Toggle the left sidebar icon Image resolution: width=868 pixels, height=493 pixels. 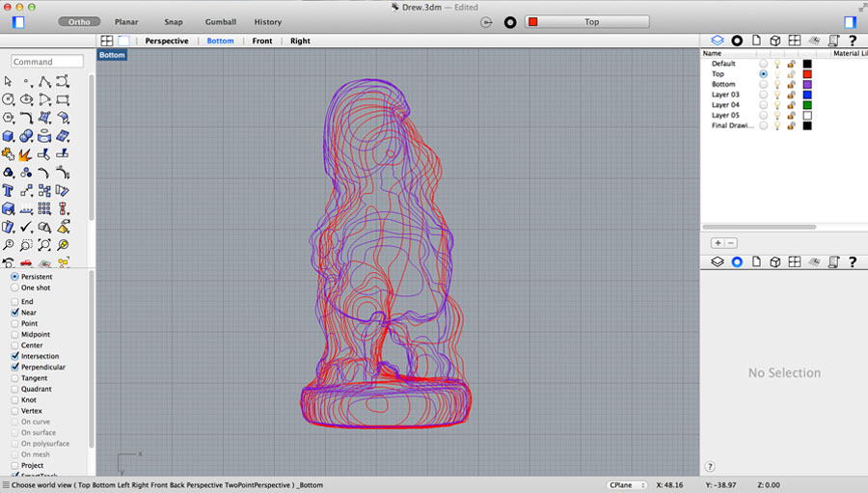coord(18,22)
